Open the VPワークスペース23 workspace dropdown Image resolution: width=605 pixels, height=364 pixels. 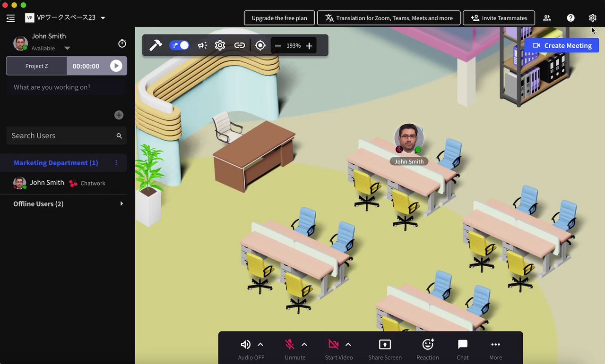103,18
